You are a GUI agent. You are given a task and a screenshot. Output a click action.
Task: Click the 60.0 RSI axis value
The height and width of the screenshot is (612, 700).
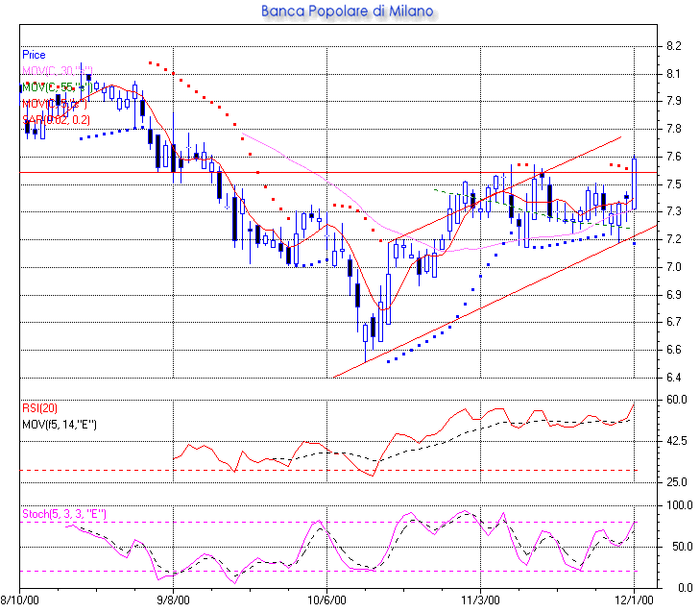pos(676,400)
